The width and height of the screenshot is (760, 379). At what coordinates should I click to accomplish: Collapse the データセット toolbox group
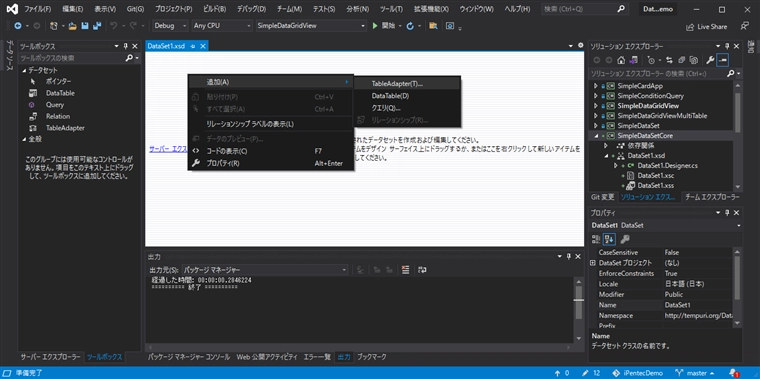pos(24,70)
